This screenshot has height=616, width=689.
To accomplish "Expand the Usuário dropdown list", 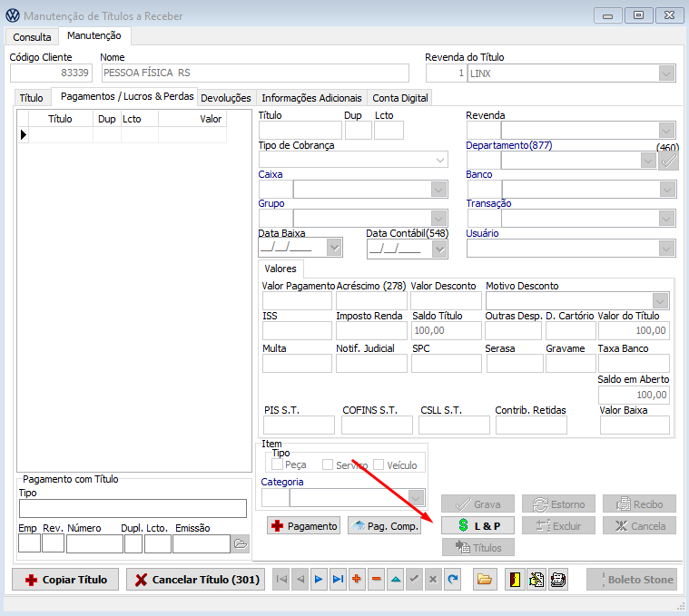I will click(667, 248).
